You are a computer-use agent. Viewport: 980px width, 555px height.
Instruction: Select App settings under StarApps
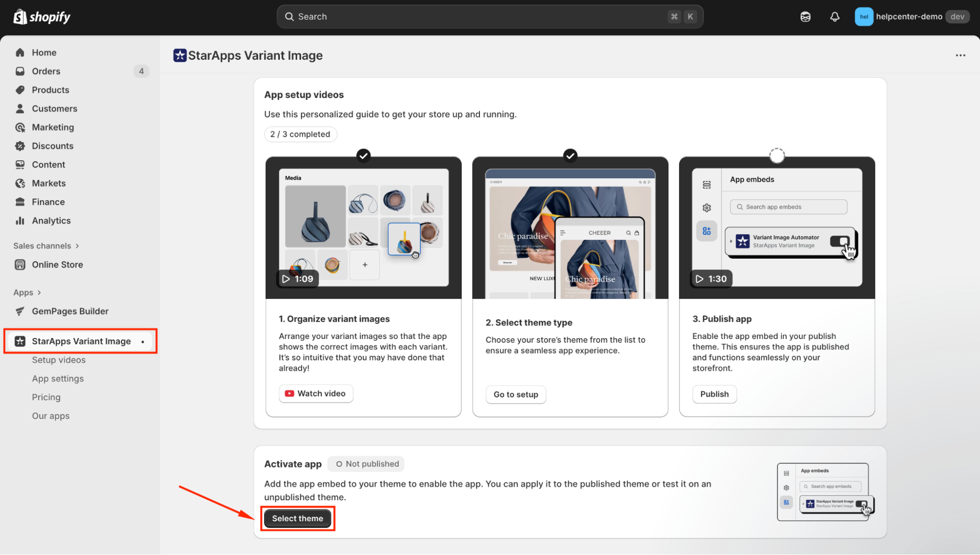[x=58, y=379]
